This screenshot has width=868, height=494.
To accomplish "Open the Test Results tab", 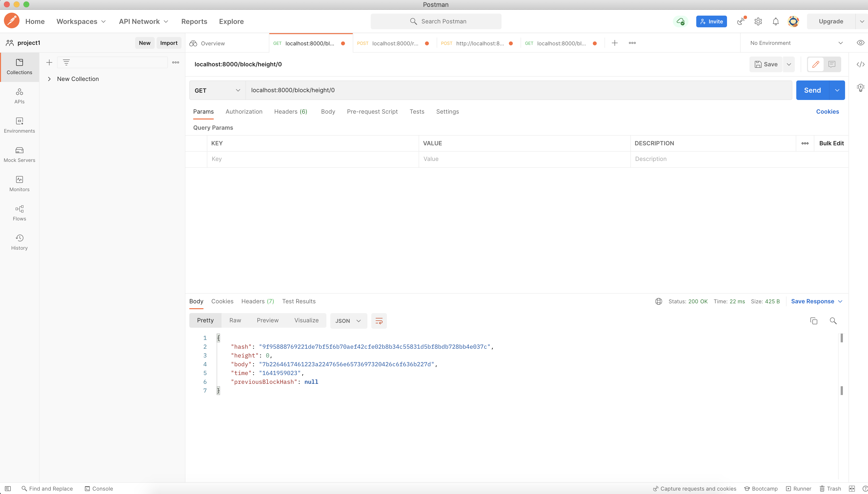I will pyautogui.click(x=299, y=301).
